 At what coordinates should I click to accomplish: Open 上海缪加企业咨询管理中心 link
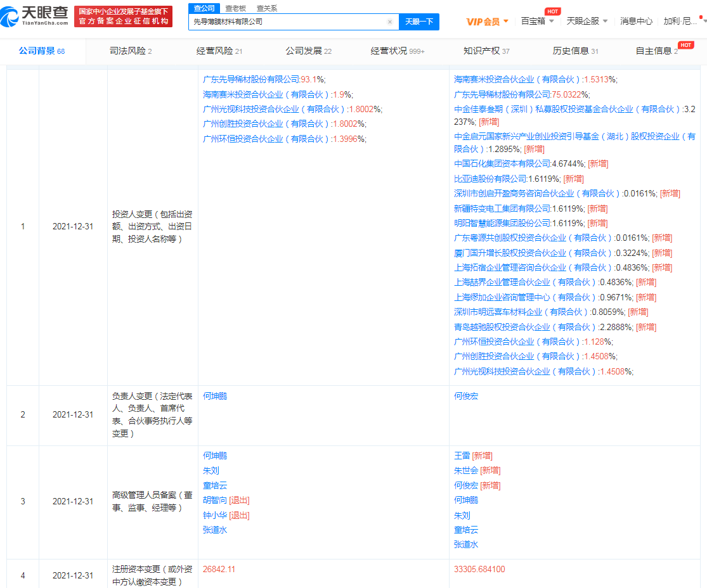pyautogui.click(x=526, y=297)
